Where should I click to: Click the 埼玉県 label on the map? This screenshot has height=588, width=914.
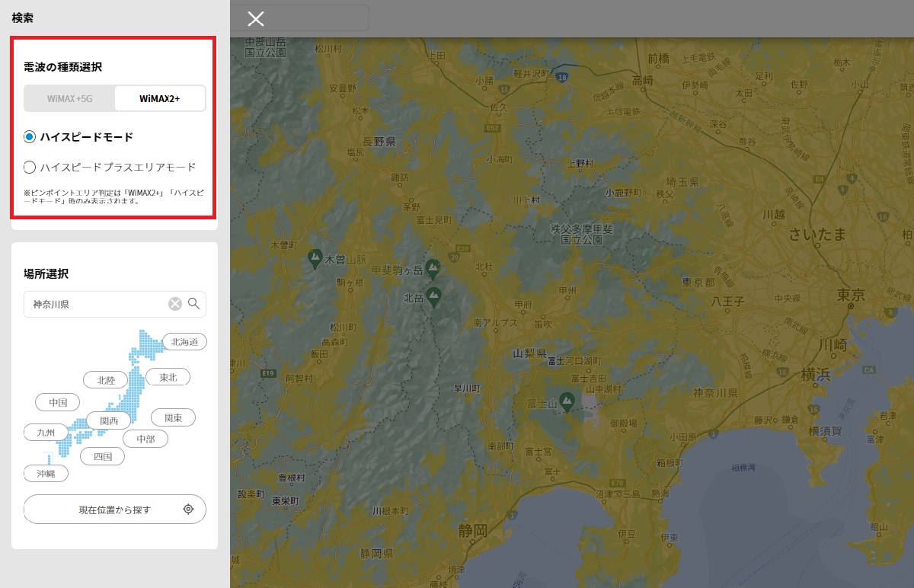[682, 181]
